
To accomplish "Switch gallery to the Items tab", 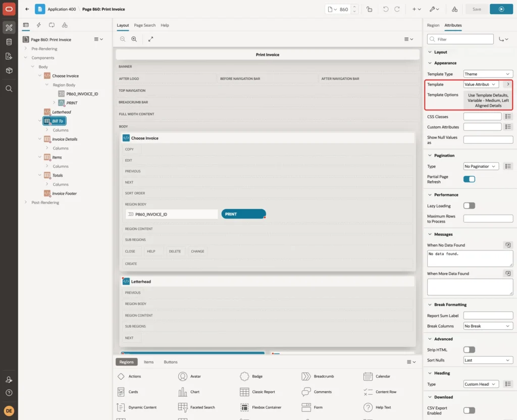I will [x=149, y=362].
